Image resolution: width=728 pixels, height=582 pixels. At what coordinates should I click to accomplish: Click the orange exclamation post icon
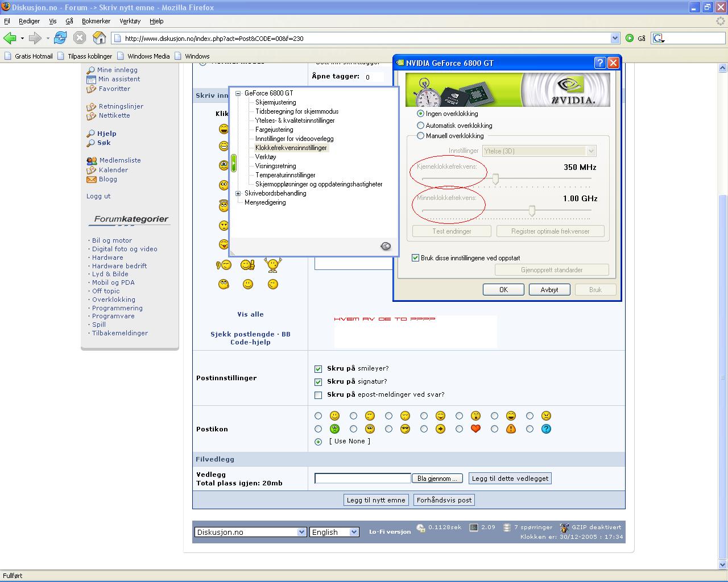(x=511, y=429)
